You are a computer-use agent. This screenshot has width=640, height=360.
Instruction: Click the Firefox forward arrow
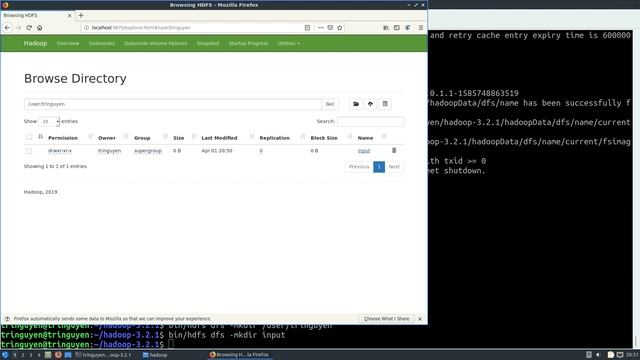[x=18, y=28]
